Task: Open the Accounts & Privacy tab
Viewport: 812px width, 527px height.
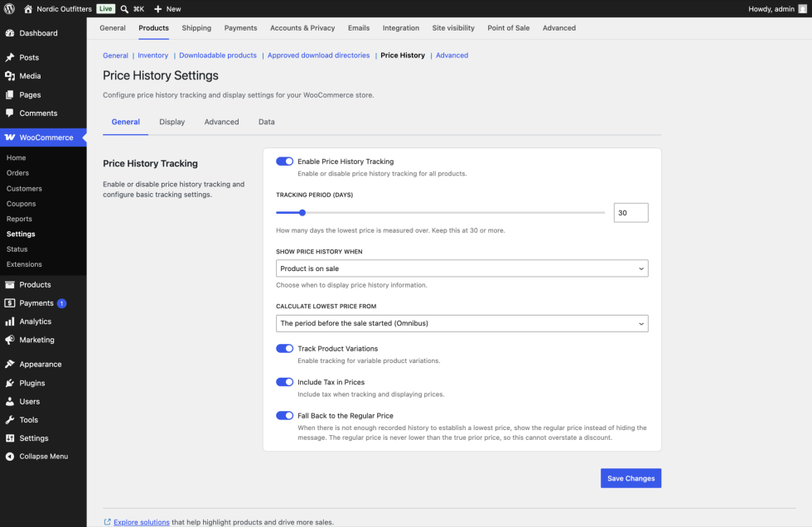Action: click(302, 28)
